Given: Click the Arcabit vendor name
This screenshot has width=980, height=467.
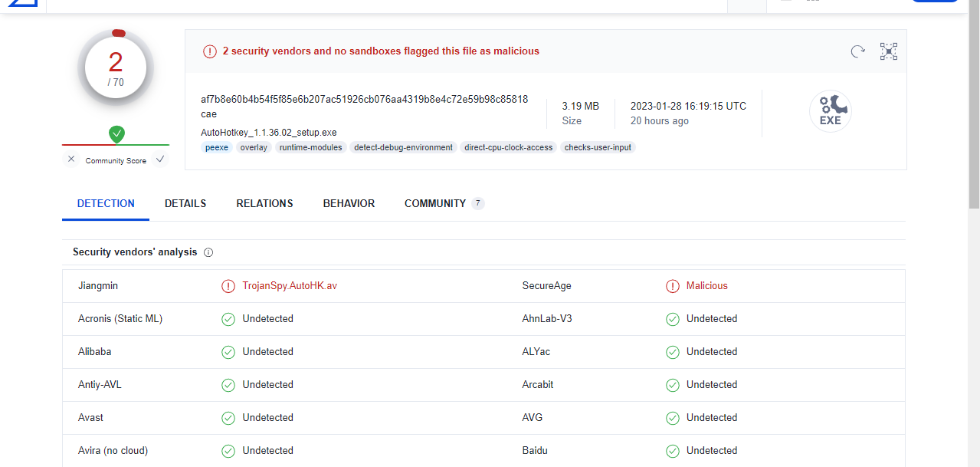Looking at the screenshot, I should click(538, 384).
